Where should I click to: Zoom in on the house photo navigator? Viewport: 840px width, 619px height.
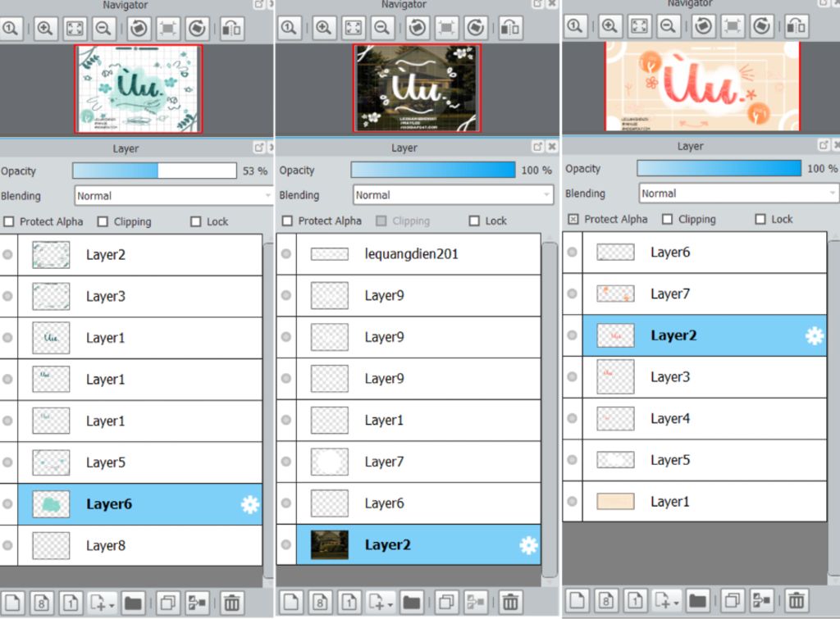tap(323, 27)
